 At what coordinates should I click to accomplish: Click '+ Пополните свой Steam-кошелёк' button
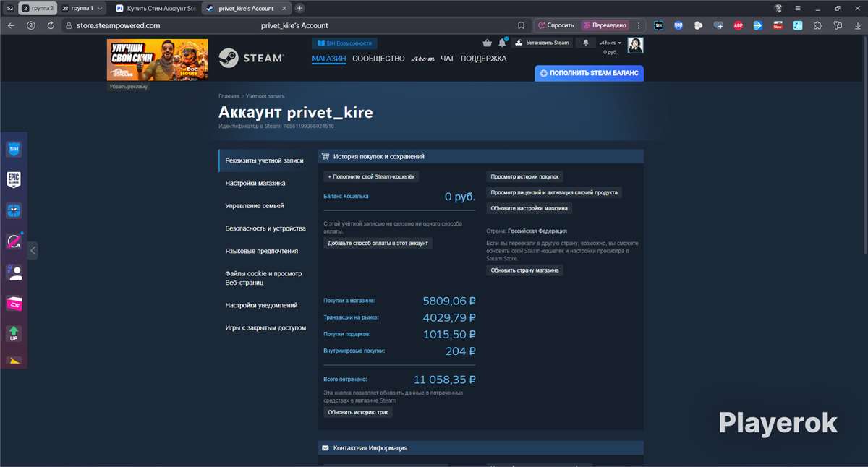(x=371, y=176)
